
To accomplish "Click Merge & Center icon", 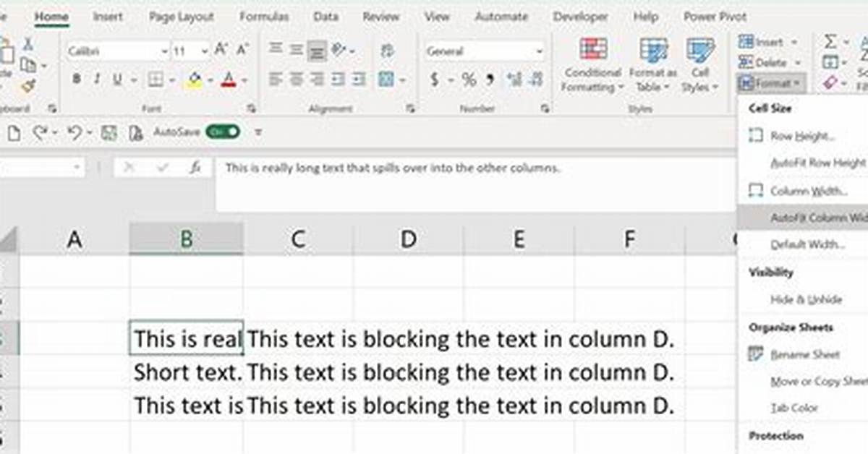I will [x=386, y=80].
